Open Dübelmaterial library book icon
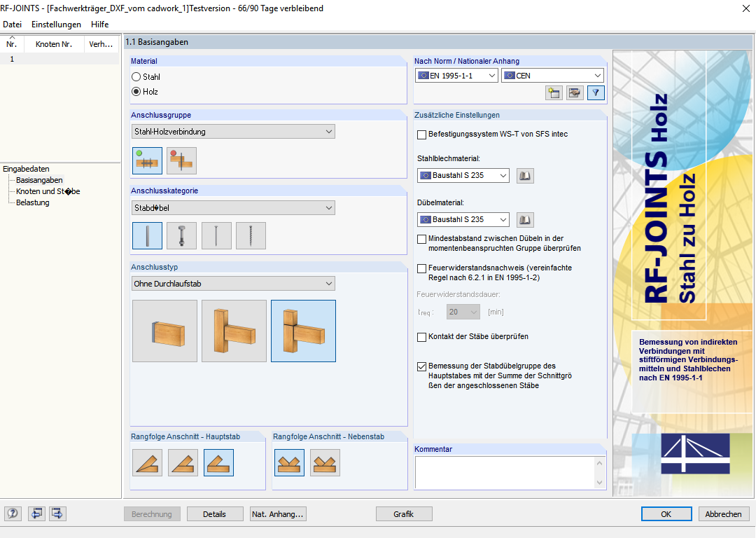756x538 pixels. coord(525,220)
